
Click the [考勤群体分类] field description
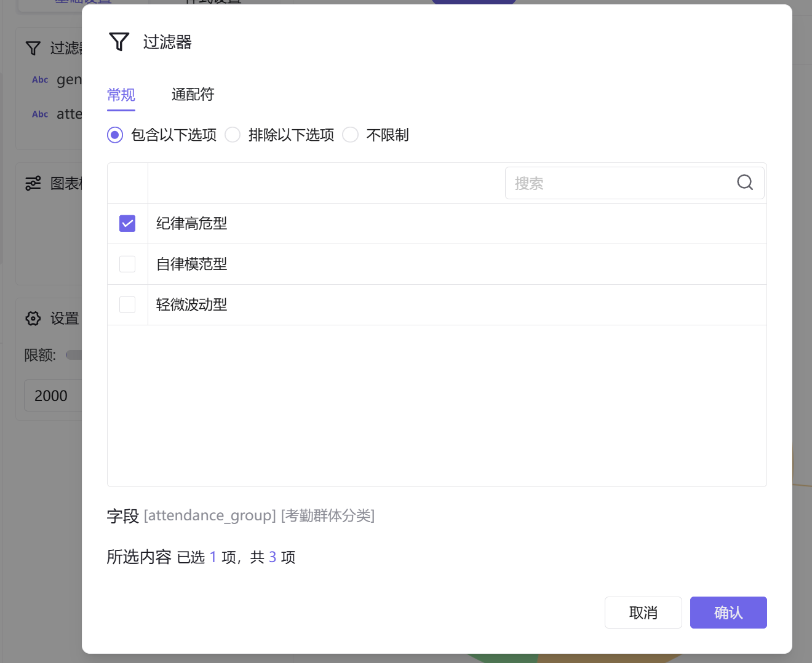click(328, 515)
